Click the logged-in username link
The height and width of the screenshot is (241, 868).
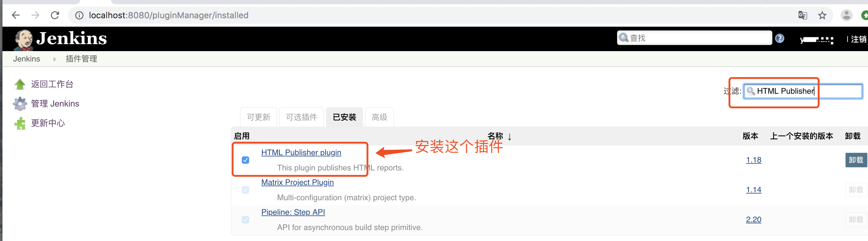click(817, 40)
